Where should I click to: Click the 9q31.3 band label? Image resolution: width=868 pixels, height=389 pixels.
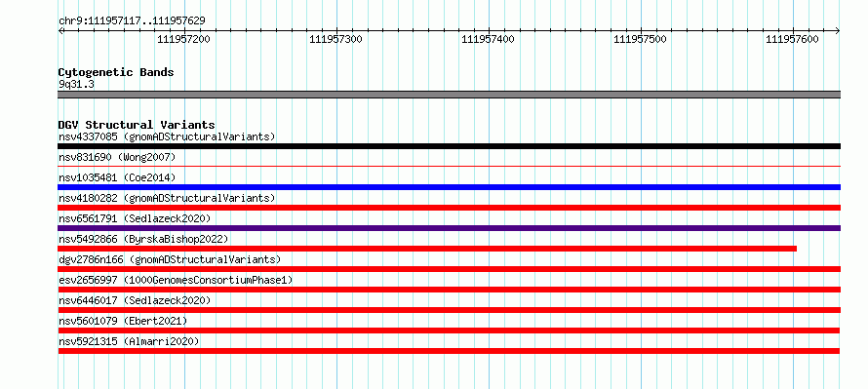click(76, 84)
